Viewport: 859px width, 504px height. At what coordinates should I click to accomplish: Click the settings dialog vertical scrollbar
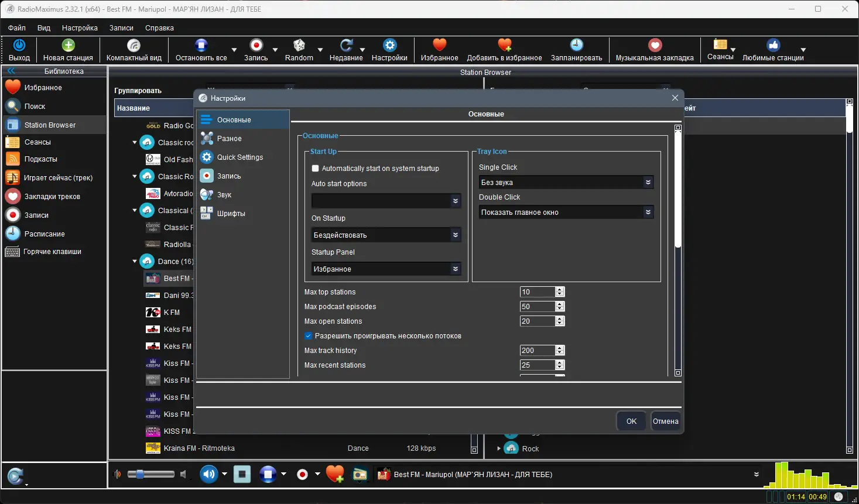(678, 190)
